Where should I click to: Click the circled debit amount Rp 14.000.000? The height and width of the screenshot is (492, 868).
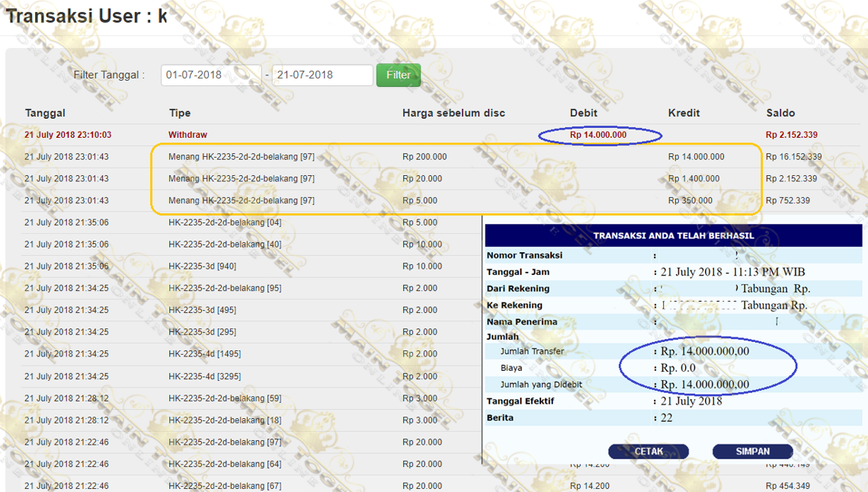coord(598,135)
